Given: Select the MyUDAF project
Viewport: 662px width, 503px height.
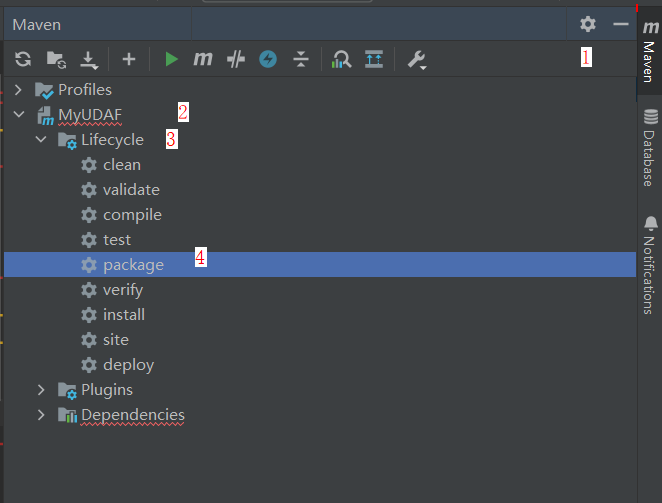Looking at the screenshot, I should (90, 115).
